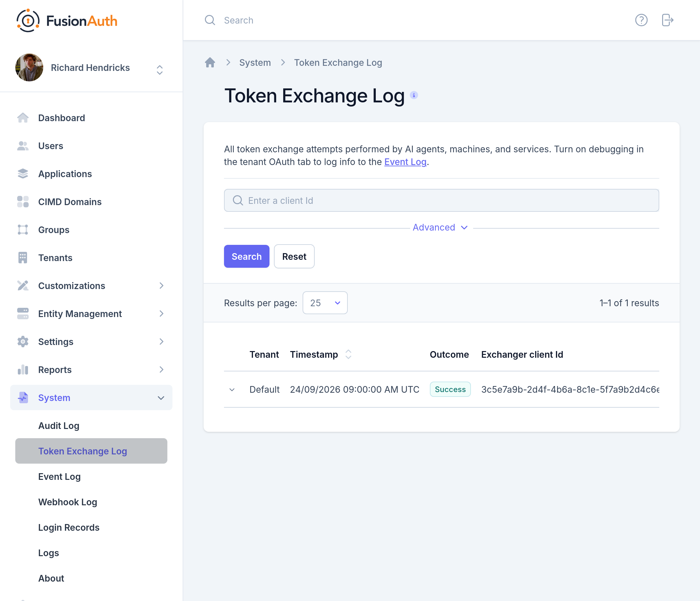Open Webhook Log submenu item
700x601 pixels.
pyautogui.click(x=91, y=502)
